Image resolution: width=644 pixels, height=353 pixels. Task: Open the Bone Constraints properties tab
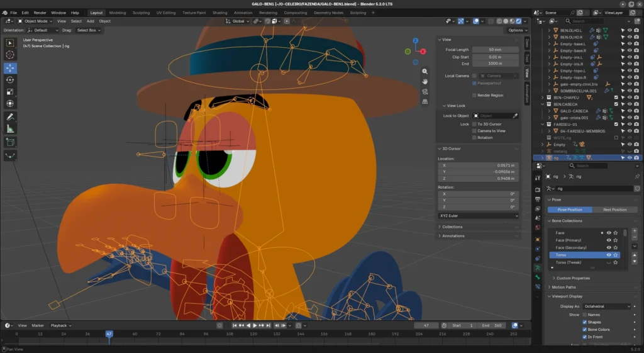coord(538,286)
